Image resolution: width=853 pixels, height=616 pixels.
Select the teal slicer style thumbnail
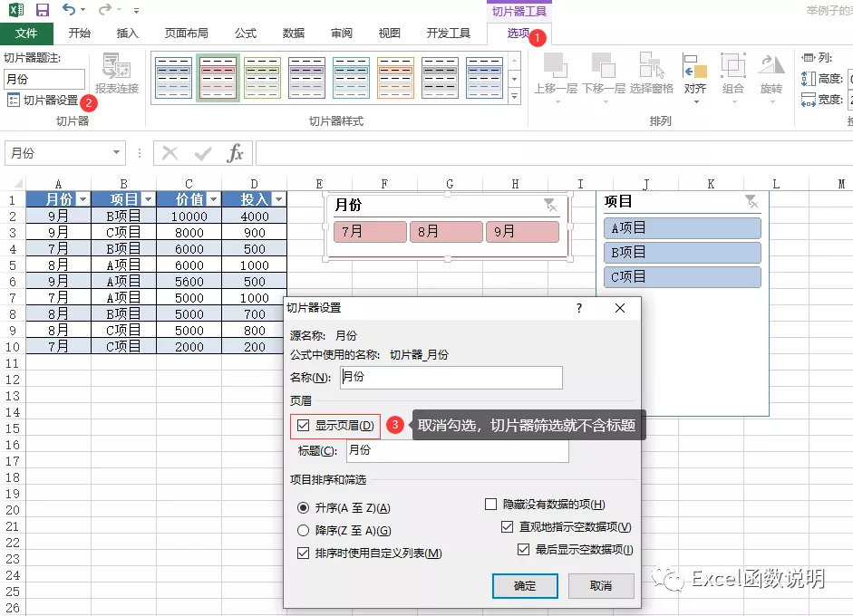point(351,78)
